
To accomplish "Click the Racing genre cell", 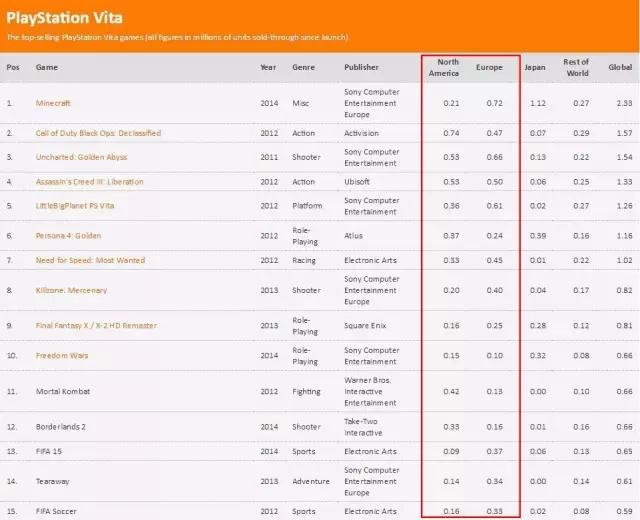I will click(304, 260).
